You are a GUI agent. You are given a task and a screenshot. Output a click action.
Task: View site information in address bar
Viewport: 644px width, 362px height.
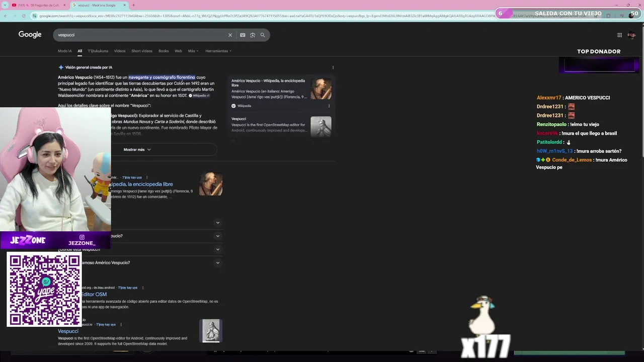tap(34, 16)
